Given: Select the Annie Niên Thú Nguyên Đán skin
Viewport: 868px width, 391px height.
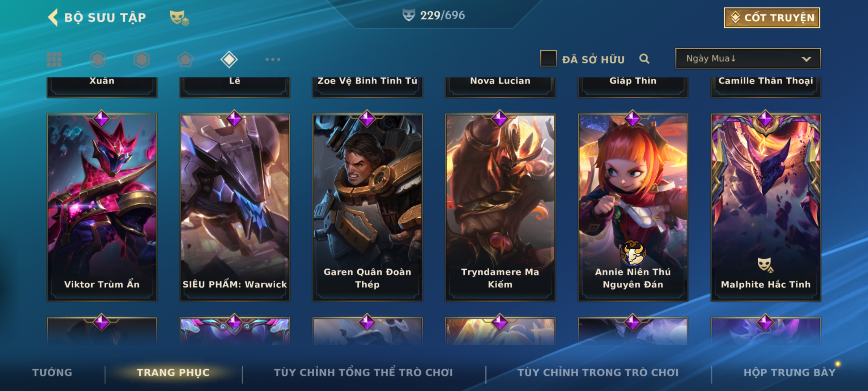Looking at the screenshot, I should pos(633,207).
